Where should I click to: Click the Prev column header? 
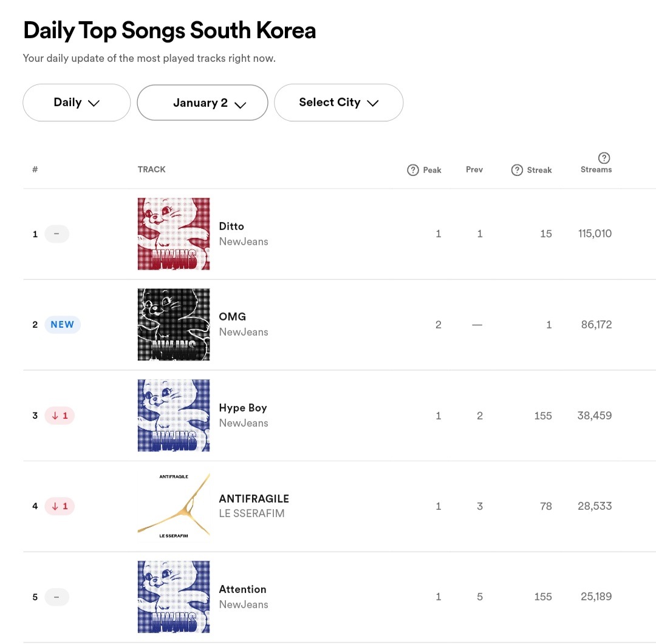pos(474,169)
